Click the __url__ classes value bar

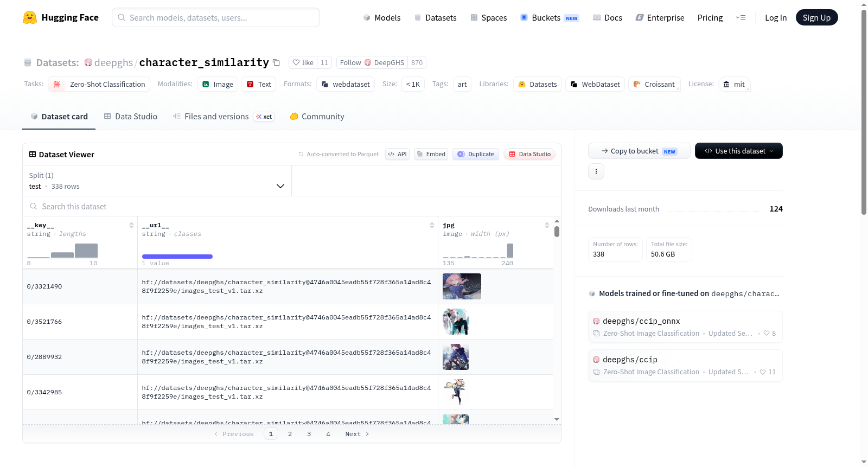tap(177, 257)
